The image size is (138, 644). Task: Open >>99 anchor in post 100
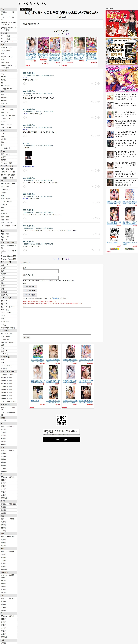tap(25, 77)
